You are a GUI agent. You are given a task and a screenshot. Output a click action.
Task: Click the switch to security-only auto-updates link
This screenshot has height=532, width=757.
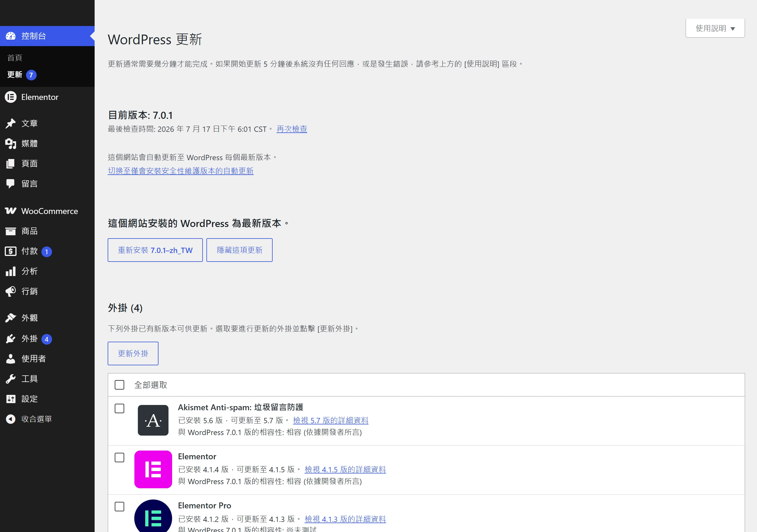pos(181,171)
